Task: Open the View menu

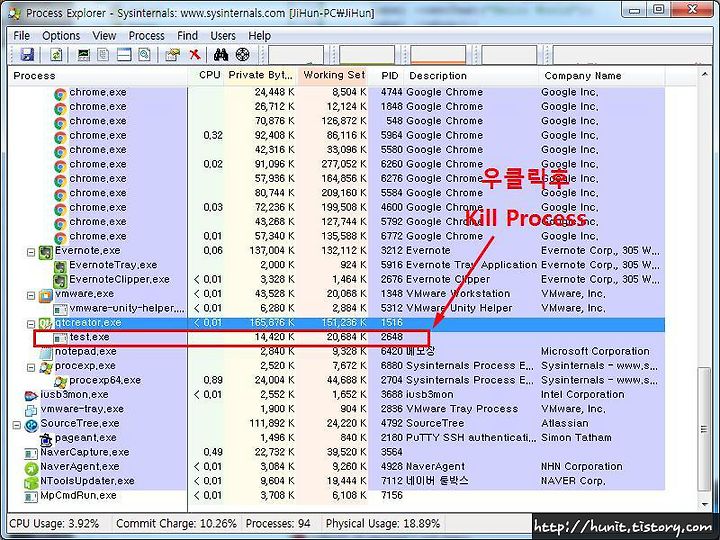Action: 104,36
